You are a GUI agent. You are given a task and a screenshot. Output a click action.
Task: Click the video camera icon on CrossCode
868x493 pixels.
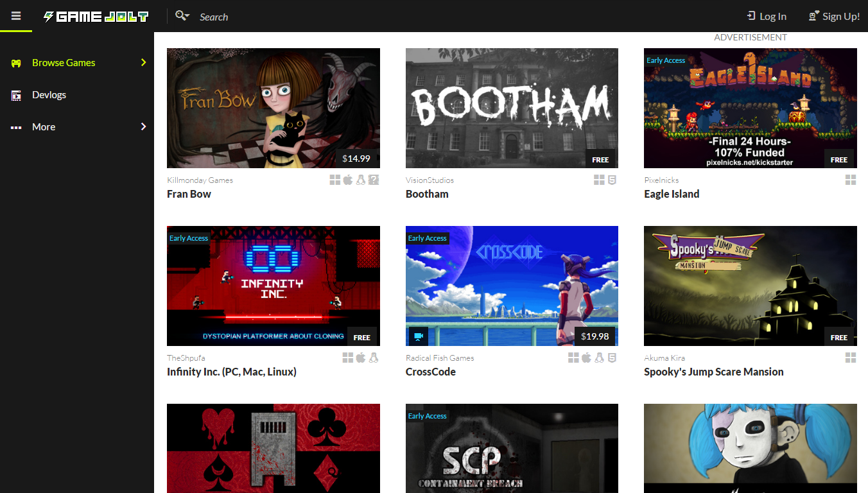pos(419,336)
